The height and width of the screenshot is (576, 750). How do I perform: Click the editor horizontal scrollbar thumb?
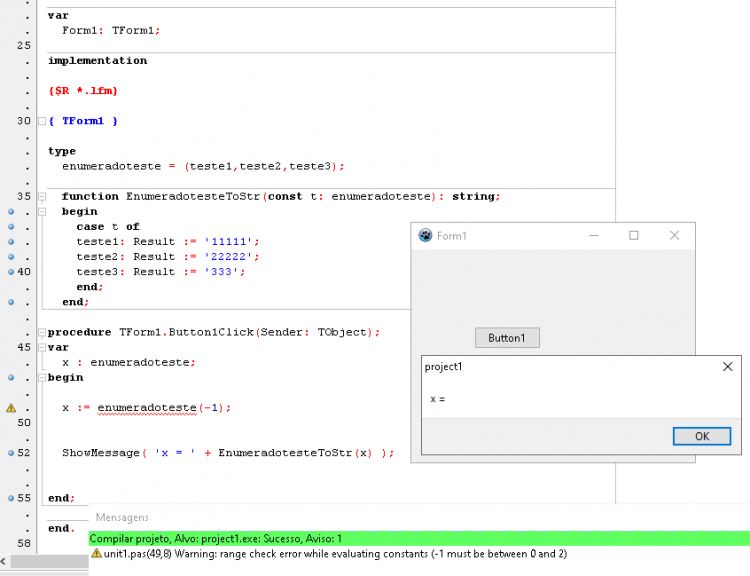49,561
